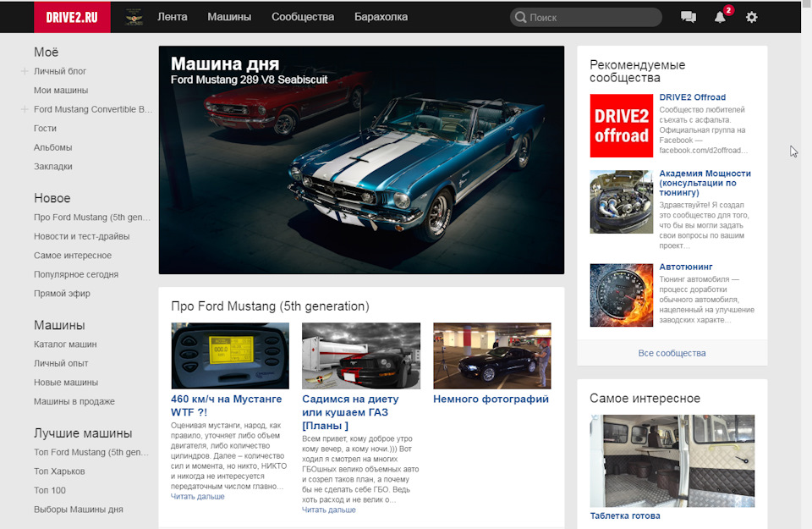This screenshot has height=529, width=812.
Task: Open Самое интересное sidebar link
Action: (x=73, y=256)
